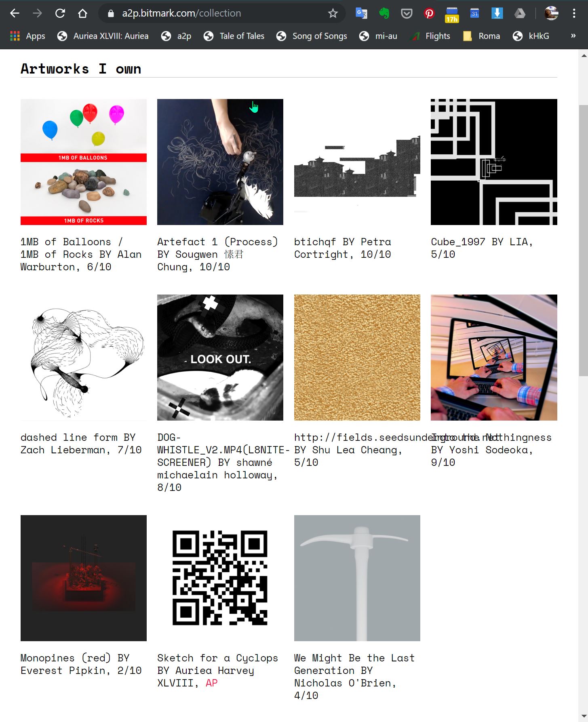Open the Apps bookmark shortcut
The image size is (588, 722).
pyautogui.click(x=27, y=36)
